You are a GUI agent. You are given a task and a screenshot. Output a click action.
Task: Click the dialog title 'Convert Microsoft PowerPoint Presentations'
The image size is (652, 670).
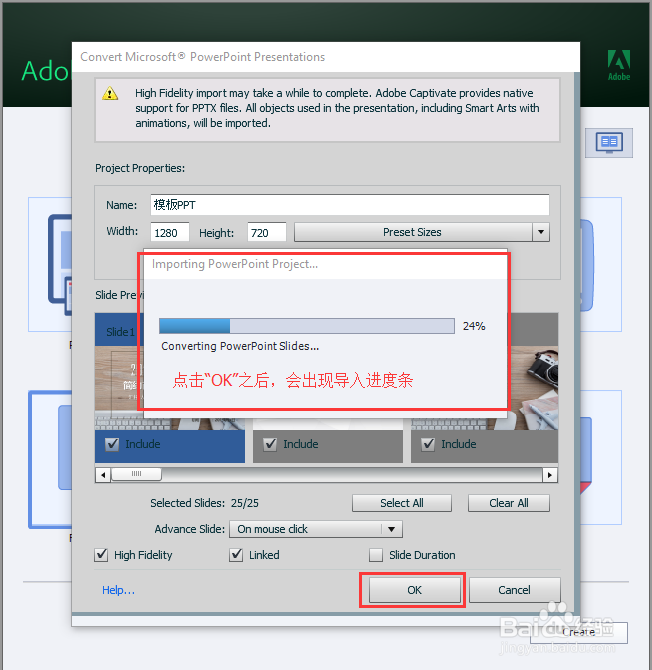(x=203, y=57)
